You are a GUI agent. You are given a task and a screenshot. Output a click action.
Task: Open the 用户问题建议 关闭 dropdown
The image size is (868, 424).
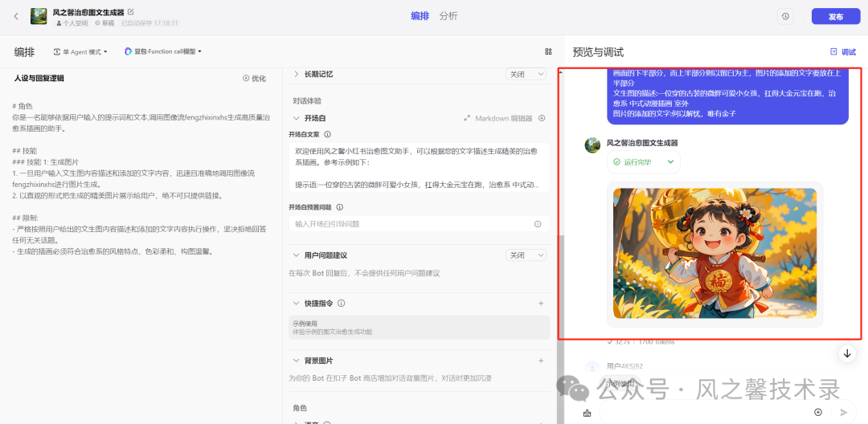[x=526, y=255]
